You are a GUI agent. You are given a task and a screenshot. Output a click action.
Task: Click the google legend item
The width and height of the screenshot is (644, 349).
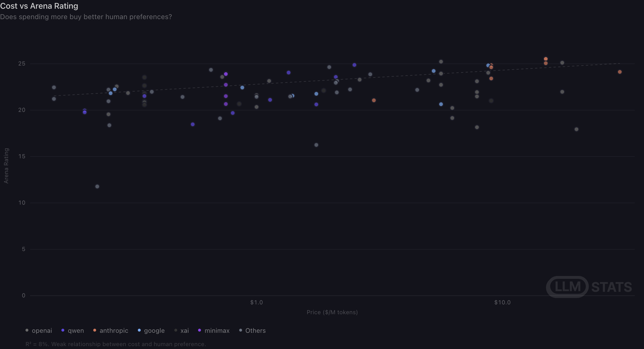(151, 330)
